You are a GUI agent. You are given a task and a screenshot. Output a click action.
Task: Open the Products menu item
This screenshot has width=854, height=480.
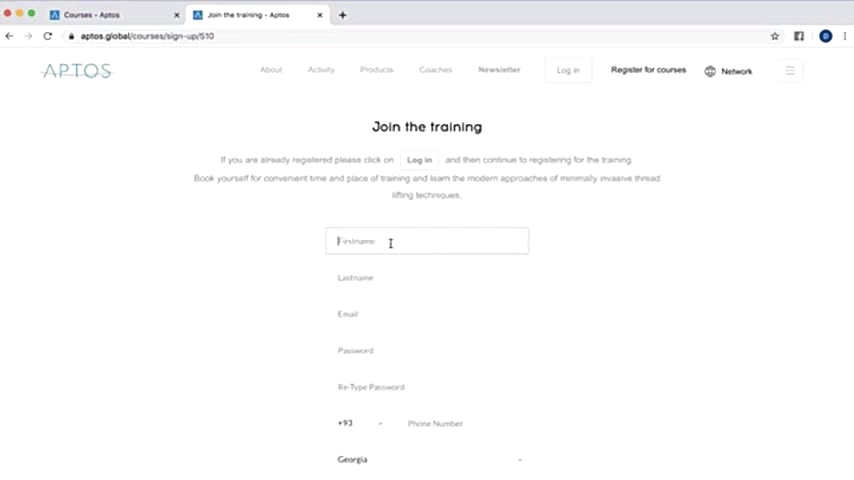pos(376,70)
